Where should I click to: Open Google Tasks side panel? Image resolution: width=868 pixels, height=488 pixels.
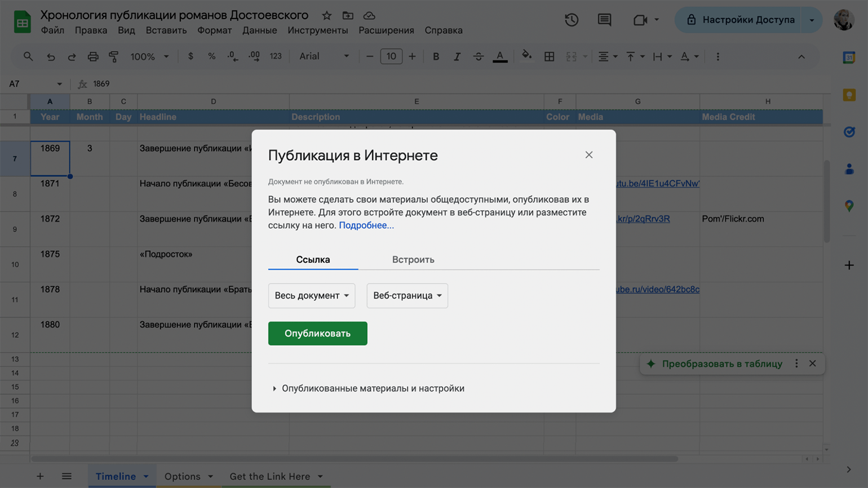click(849, 132)
